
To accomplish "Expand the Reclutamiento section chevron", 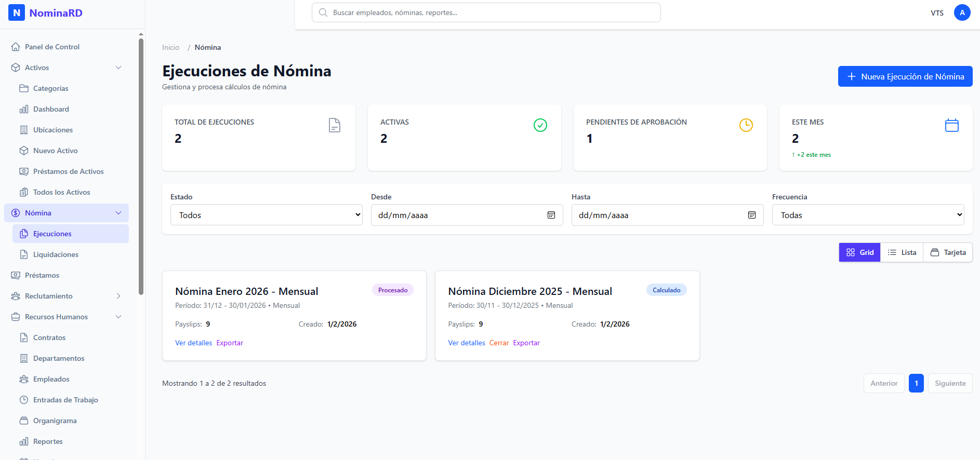I will coord(118,296).
